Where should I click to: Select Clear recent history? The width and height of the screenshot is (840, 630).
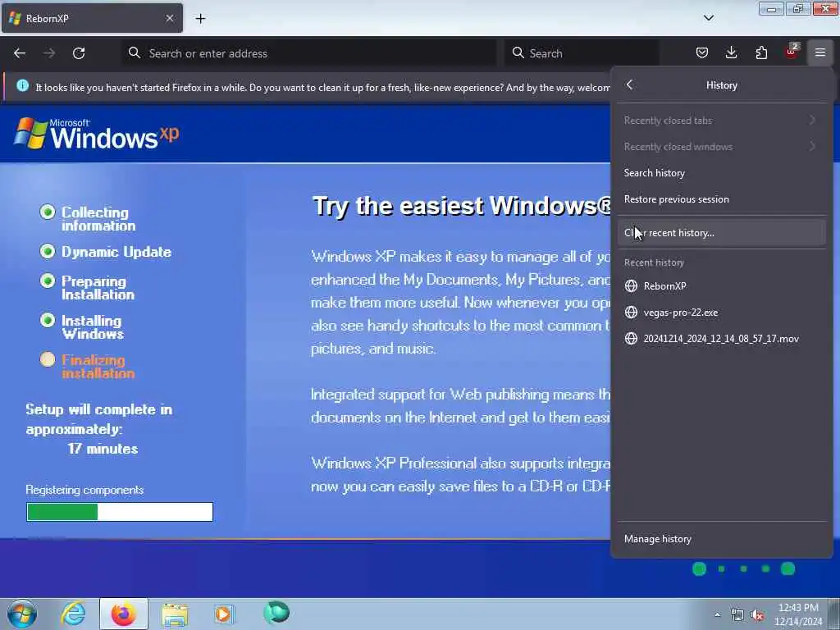[x=721, y=233]
